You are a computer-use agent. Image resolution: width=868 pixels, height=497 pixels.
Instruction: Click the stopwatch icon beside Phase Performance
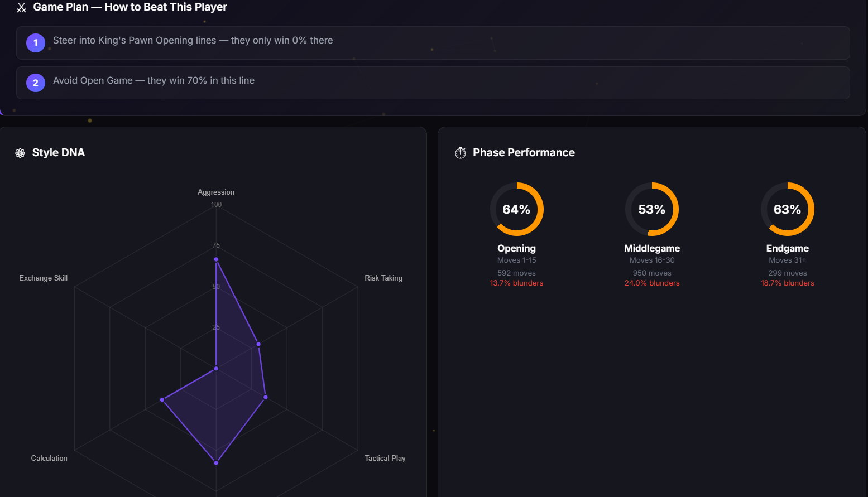click(x=461, y=153)
